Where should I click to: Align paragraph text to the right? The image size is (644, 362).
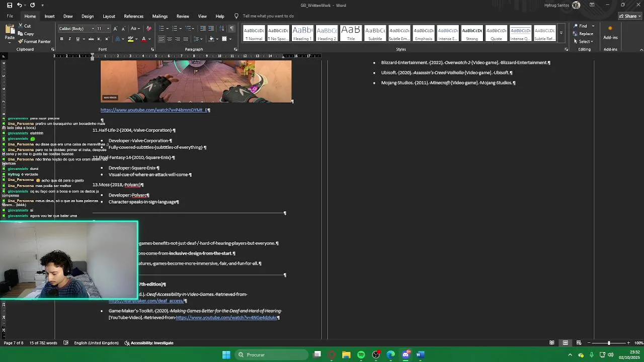[x=177, y=39]
